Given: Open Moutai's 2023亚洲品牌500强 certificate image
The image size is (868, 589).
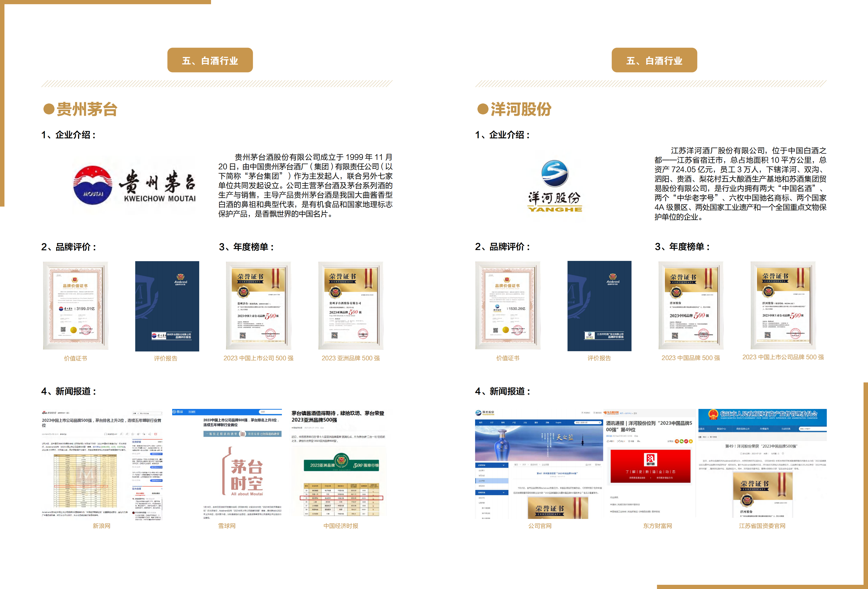Looking at the screenshot, I should pyautogui.click(x=351, y=306).
